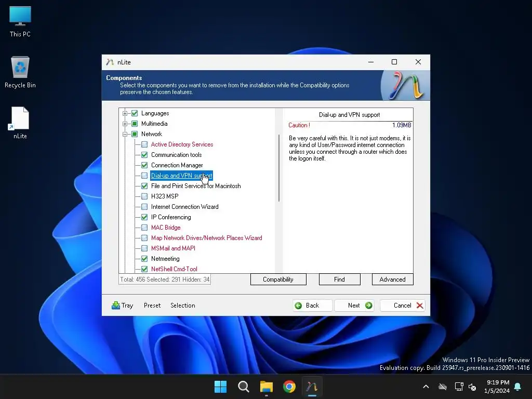This screenshot has width=532, height=399.
Task: Open the Recycle Bin desktop icon
Action: pyautogui.click(x=20, y=72)
